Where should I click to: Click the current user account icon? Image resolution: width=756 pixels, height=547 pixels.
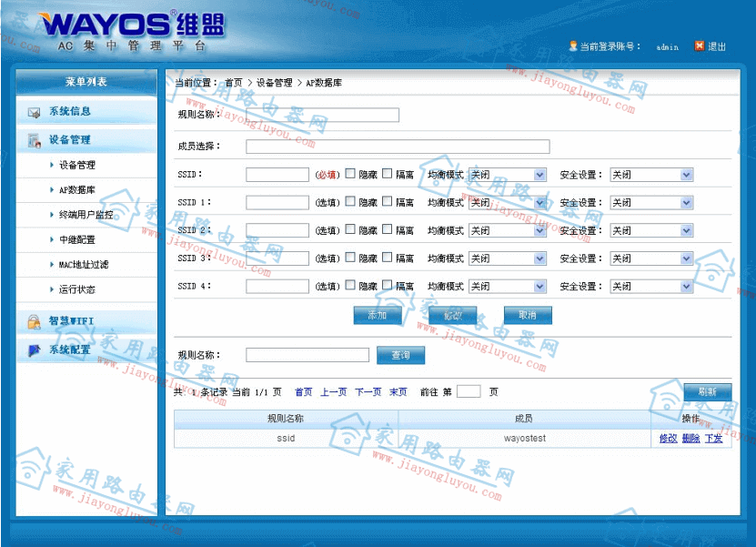pos(573,46)
